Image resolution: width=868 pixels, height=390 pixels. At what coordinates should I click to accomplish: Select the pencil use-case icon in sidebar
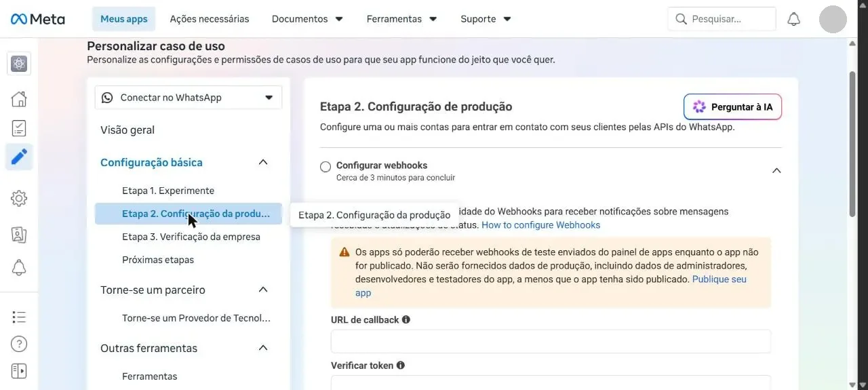(19, 157)
